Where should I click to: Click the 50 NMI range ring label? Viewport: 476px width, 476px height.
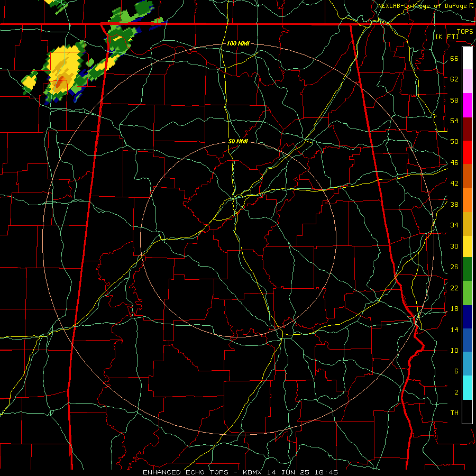pos(238,141)
